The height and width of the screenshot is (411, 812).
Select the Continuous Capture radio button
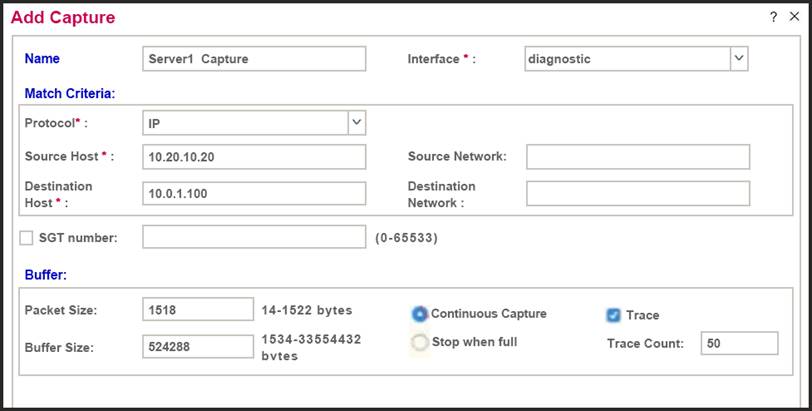(420, 314)
